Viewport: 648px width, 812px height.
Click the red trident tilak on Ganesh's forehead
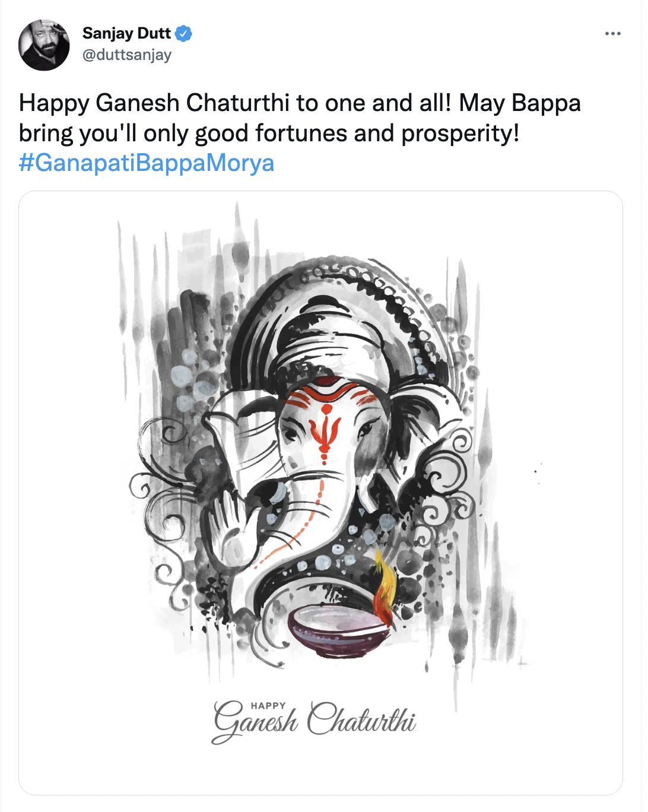click(325, 432)
